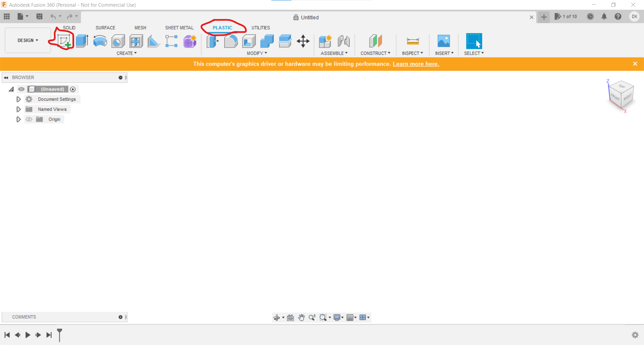Open the Hole tool
The image size is (644, 345).
click(x=118, y=41)
